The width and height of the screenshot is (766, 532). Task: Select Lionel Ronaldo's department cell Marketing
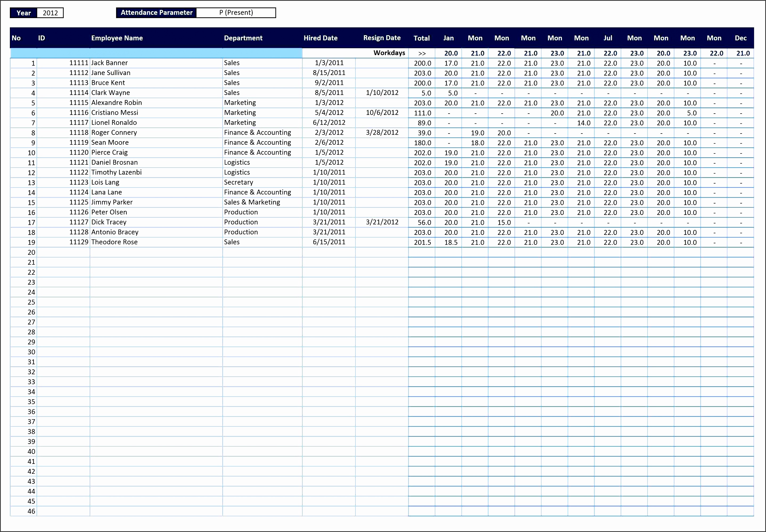[x=240, y=123]
